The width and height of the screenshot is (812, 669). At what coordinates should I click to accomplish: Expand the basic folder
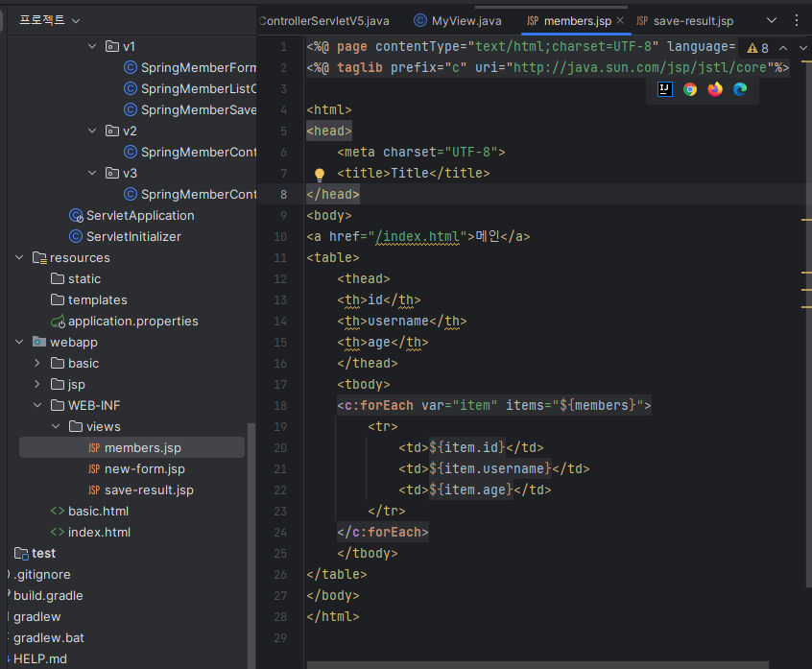pos(37,363)
